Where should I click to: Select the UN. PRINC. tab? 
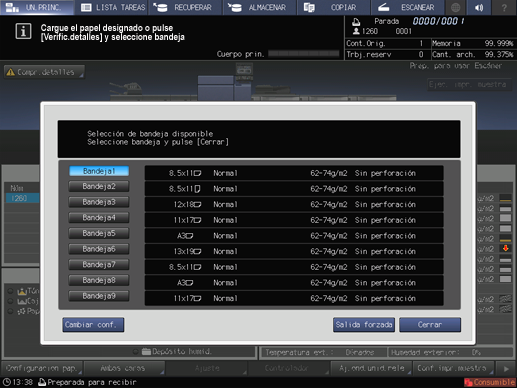tap(37, 7)
